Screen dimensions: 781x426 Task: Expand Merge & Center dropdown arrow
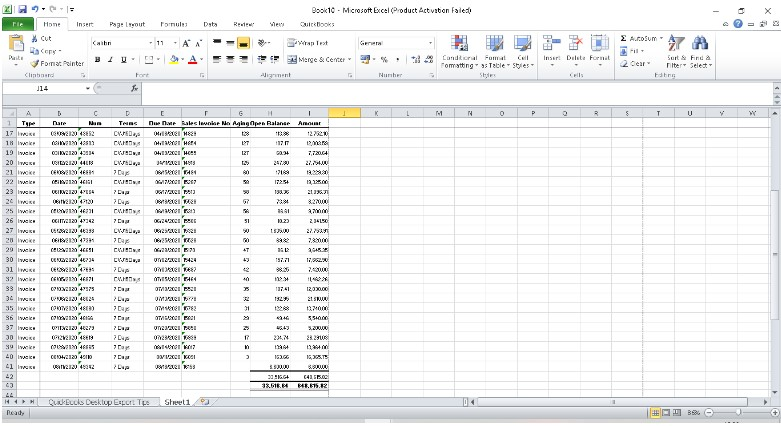point(350,59)
